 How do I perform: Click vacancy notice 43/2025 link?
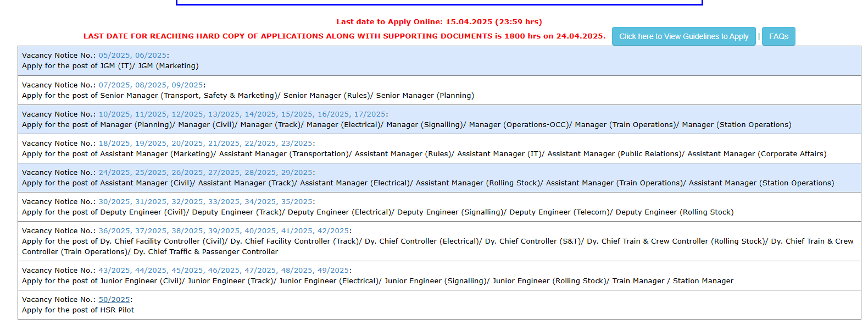click(114, 271)
